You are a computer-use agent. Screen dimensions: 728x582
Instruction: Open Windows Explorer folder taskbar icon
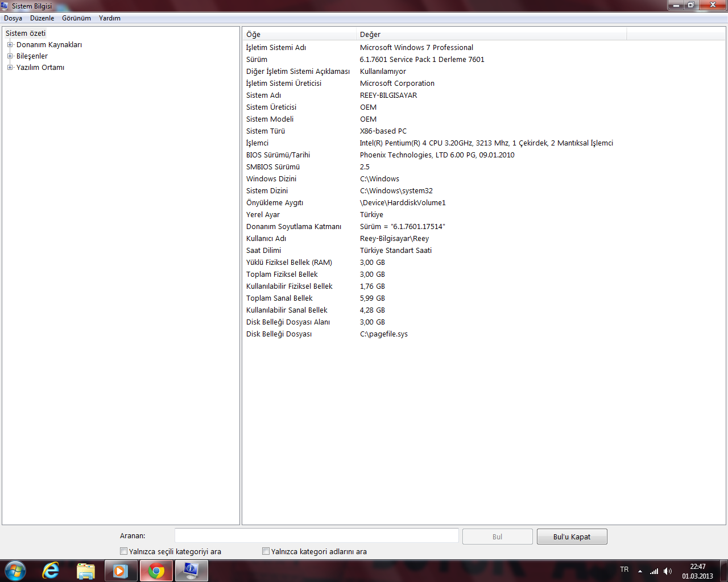coord(85,571)
